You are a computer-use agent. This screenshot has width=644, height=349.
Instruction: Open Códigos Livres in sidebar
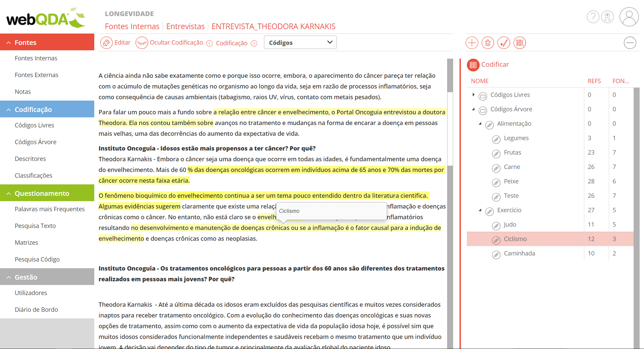click(34, 125)
